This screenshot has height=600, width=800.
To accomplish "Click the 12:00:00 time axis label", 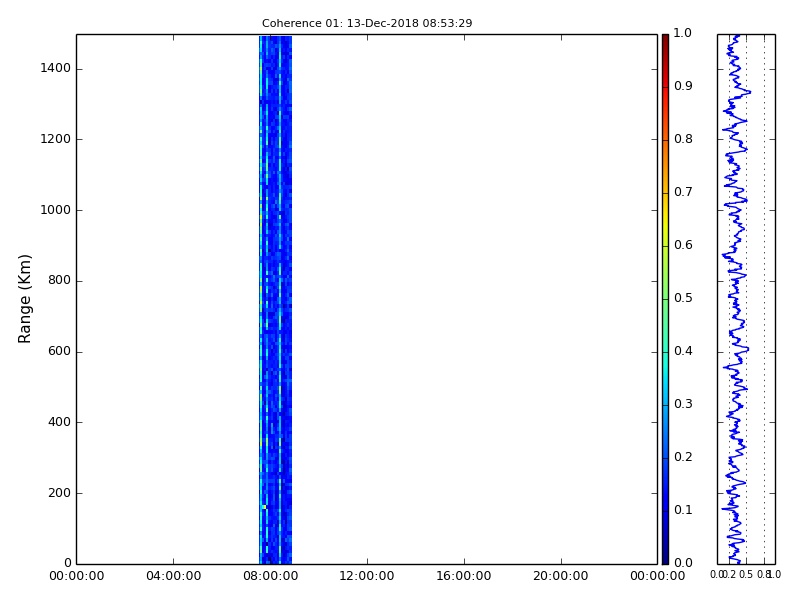I will 367,576.
